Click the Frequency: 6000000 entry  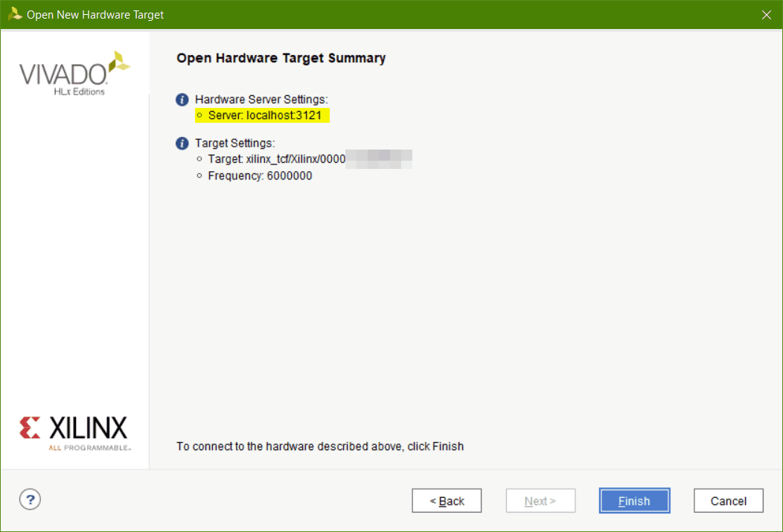coord(260,176)
